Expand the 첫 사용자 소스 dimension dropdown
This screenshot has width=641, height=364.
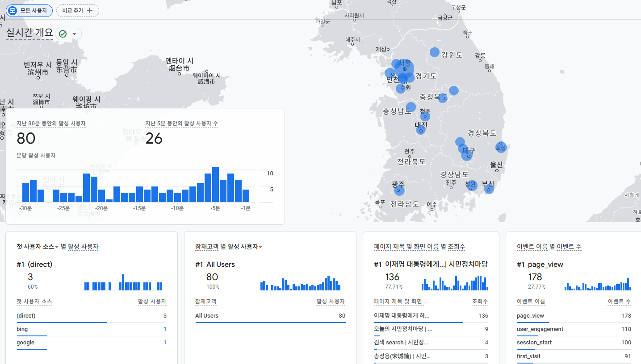(x=57, y=247)
